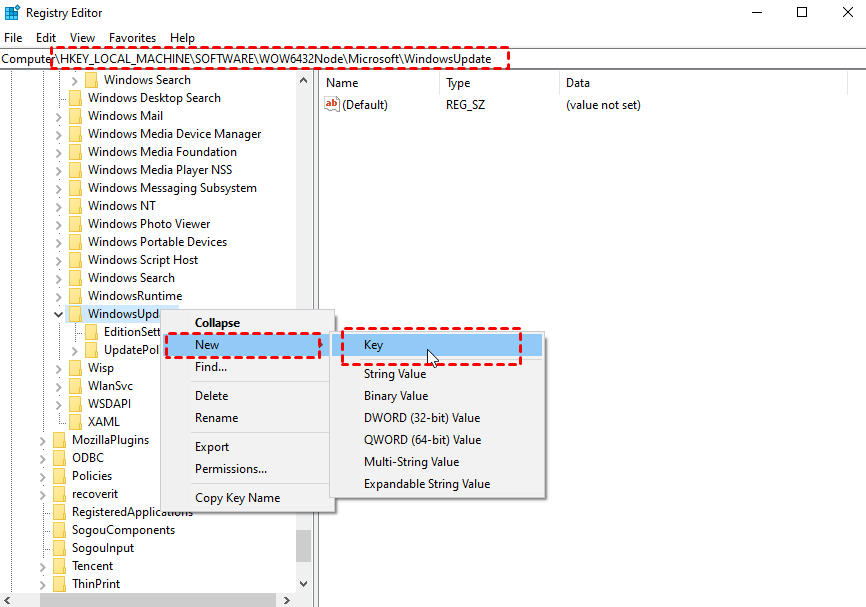Select Find... in the context menu
Viewport: 866px width, 607px height.
point(247,367)
